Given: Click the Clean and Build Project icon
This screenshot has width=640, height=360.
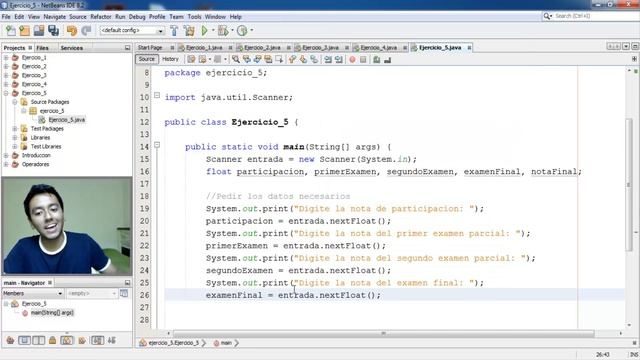Looking at the screenshot, I should click(189, 31).
